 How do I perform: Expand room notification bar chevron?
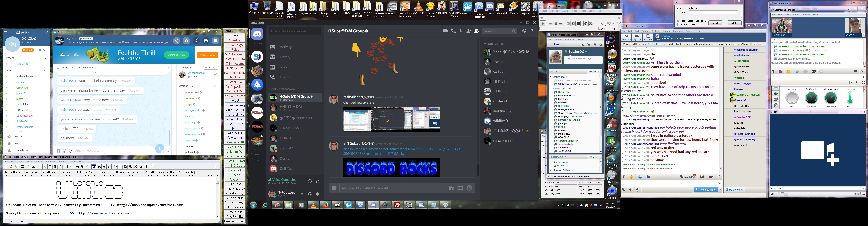167,68
